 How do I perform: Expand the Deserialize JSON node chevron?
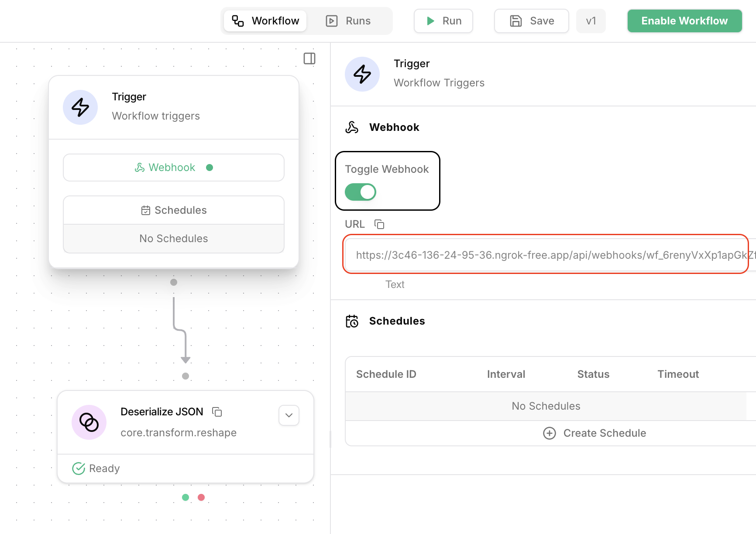coord(289,415)
